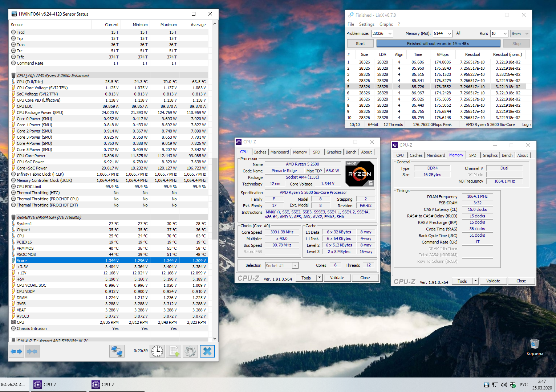Click the LinX 'All' memory button
556x392 pixels.
coord(458,33)
